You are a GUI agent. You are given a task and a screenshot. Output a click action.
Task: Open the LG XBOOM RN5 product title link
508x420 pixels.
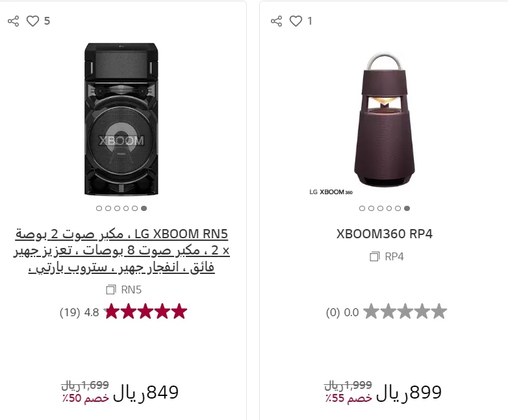pyautogui.click(x=121, y=250)
